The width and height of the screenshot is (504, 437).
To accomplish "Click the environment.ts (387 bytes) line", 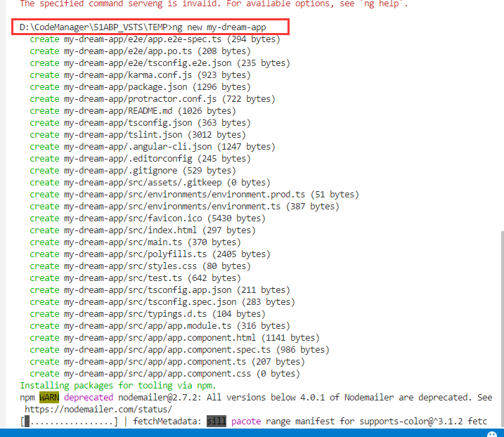I will coord(184,207).
